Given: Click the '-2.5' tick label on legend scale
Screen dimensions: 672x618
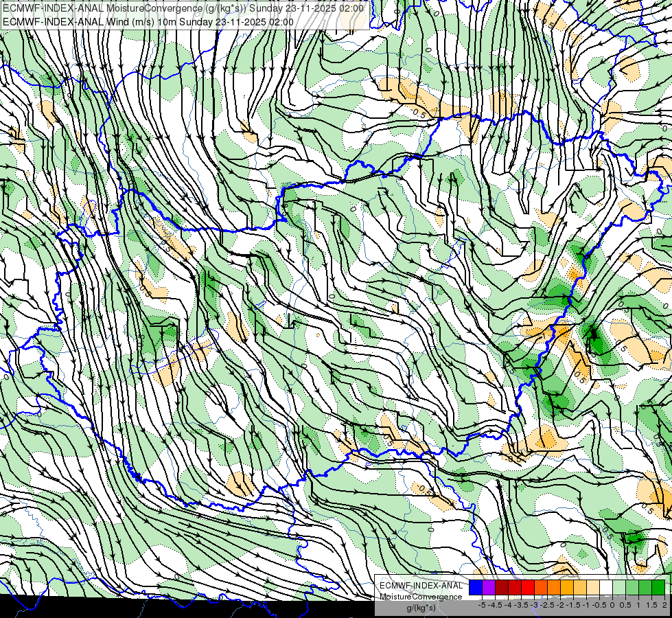Looking at the screenshot, I should [547, 605].
